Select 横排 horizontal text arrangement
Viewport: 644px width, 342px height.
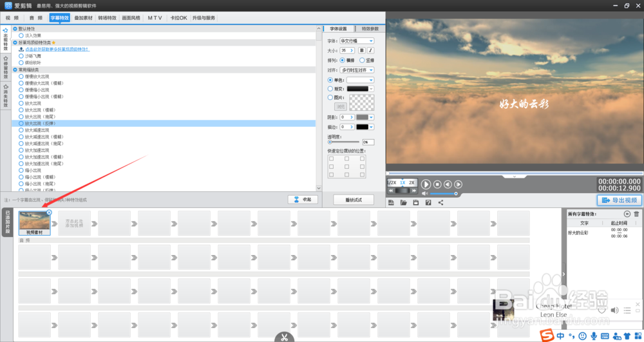[x=342, y=61]
